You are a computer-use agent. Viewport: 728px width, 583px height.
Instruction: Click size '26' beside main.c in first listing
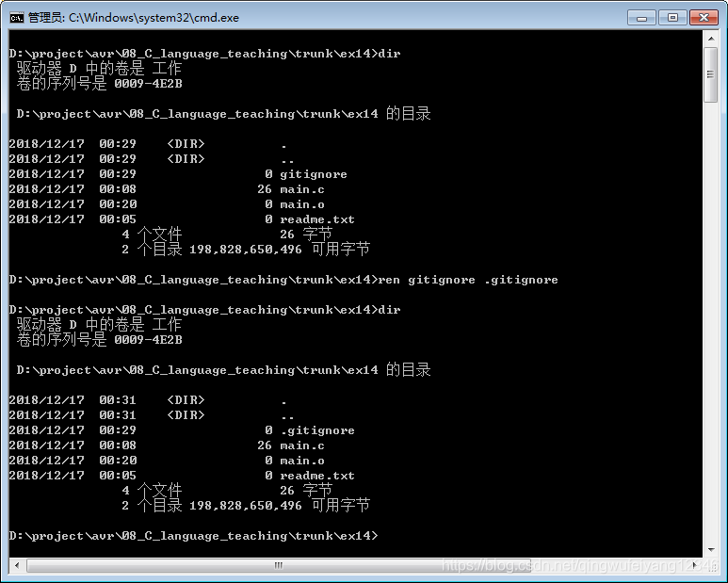265,189
